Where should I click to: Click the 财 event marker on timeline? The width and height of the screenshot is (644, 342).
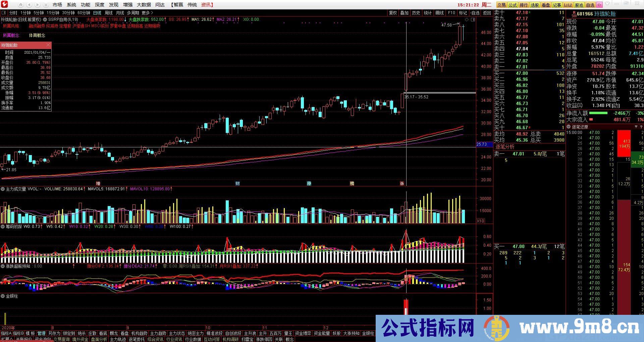click(x=237, y=183)
